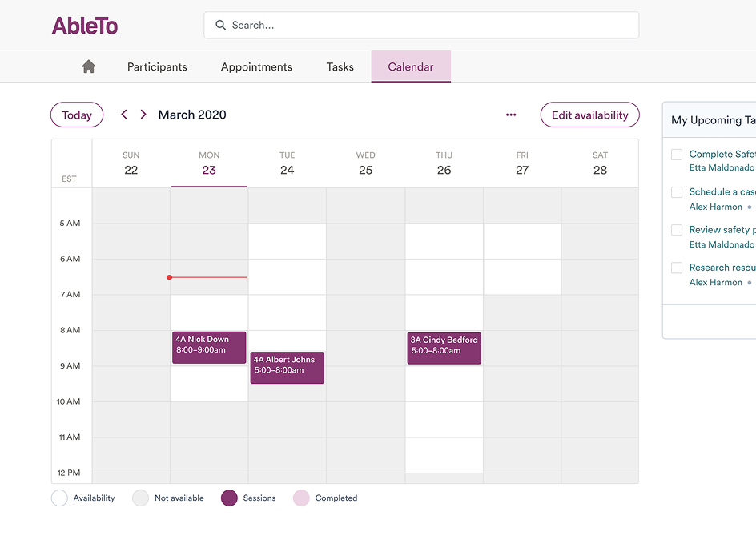The image size is (756, 556).
Task: Open the Edit availability dialog
Action: pyautogui.click(x=589, y=115)
